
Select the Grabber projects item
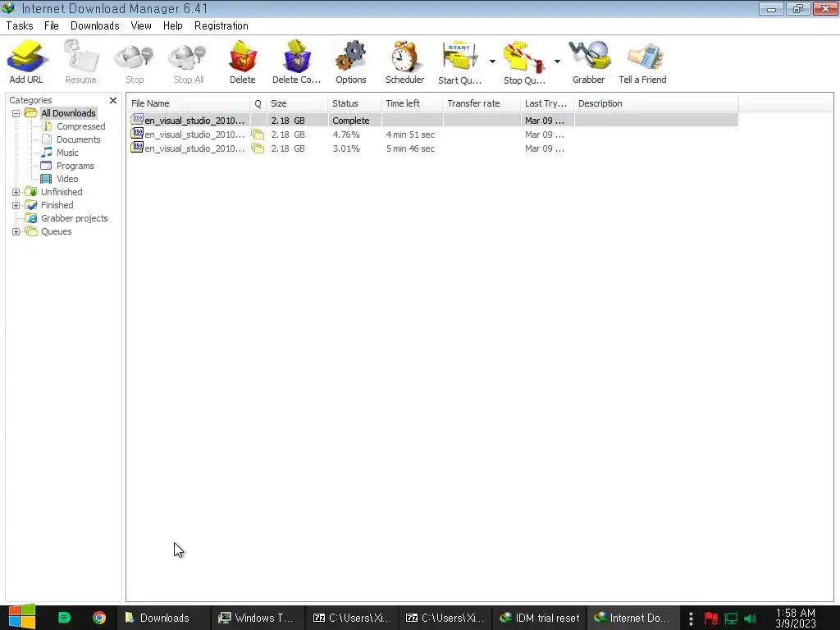coord(75,218)
